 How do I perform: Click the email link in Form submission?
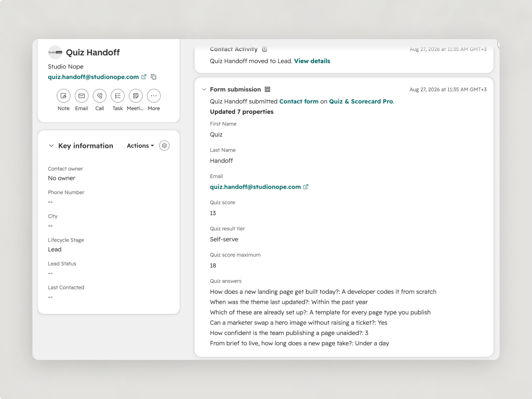(x=255, y=187)
